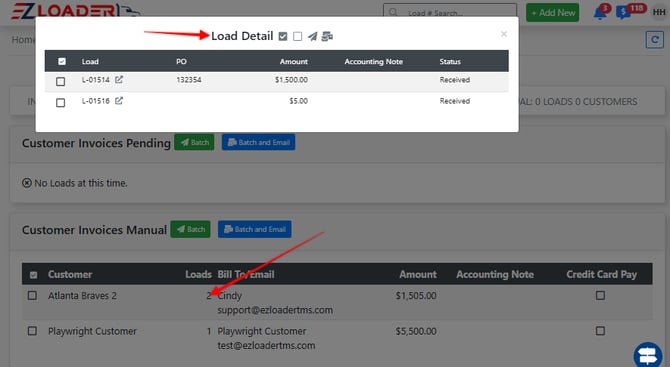Click email test@ezloadertms.com
The width and height of the screenshot is (670, 367).
[x=266, y=346]
